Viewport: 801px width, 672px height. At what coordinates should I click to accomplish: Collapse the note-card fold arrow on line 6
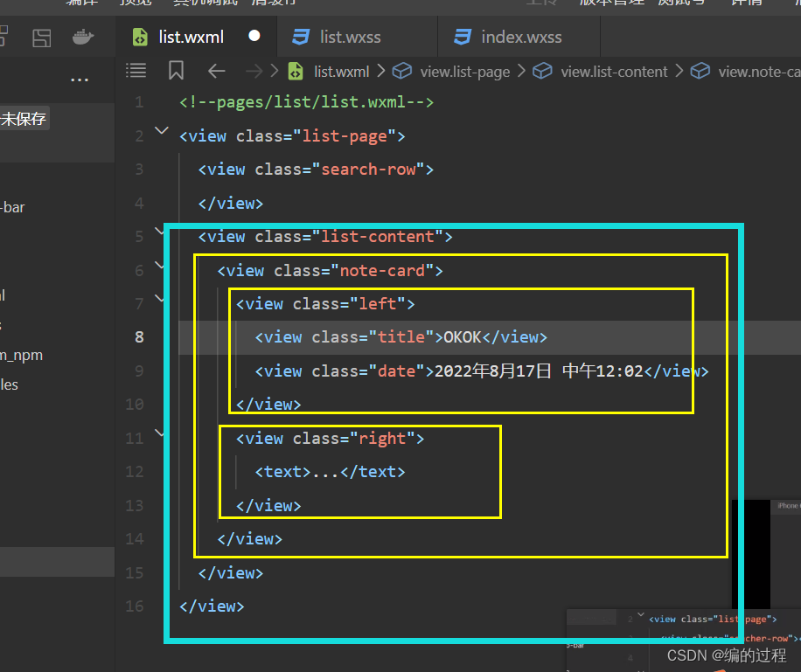[159, 265]
